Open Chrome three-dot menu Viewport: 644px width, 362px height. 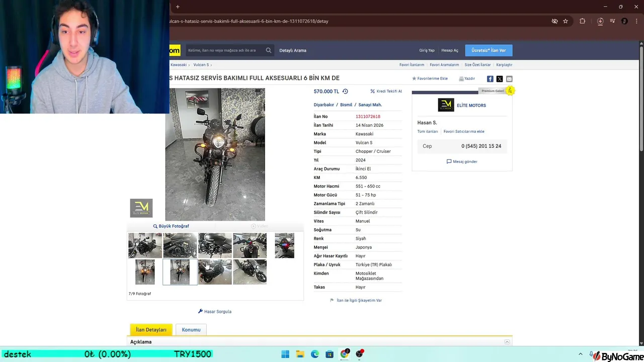(636, 21)
